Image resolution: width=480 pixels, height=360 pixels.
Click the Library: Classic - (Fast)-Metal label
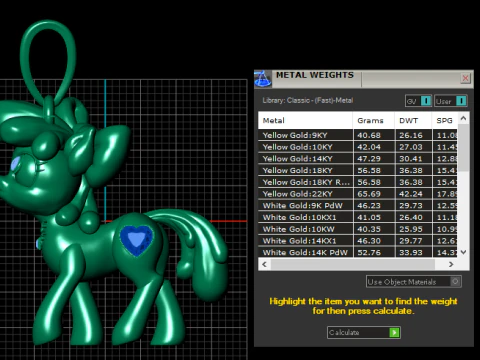click(308, 100)
